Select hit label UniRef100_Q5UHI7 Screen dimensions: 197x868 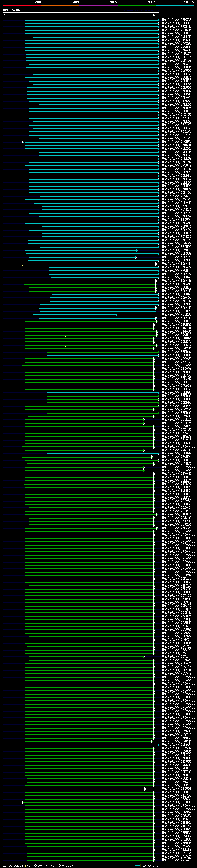(177, 111)
